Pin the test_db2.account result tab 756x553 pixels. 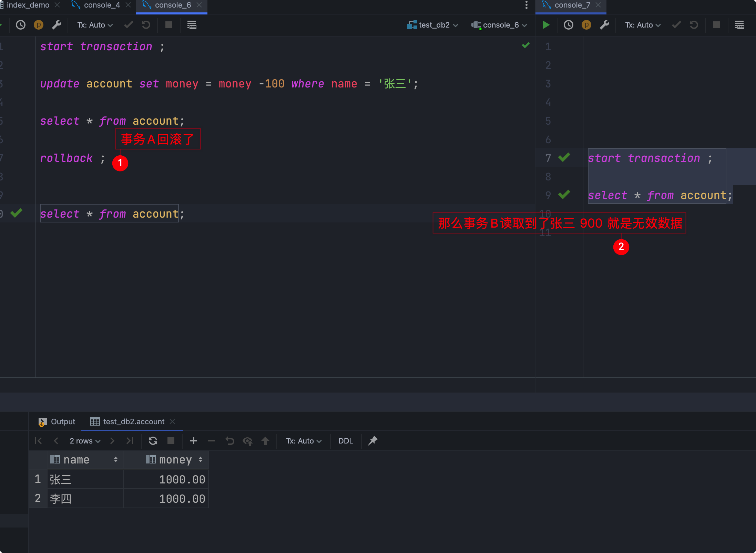coord(373,441)
